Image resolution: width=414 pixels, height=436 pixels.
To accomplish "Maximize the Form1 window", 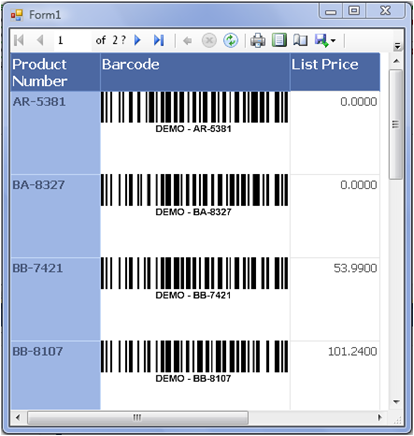I will [354, 11].
